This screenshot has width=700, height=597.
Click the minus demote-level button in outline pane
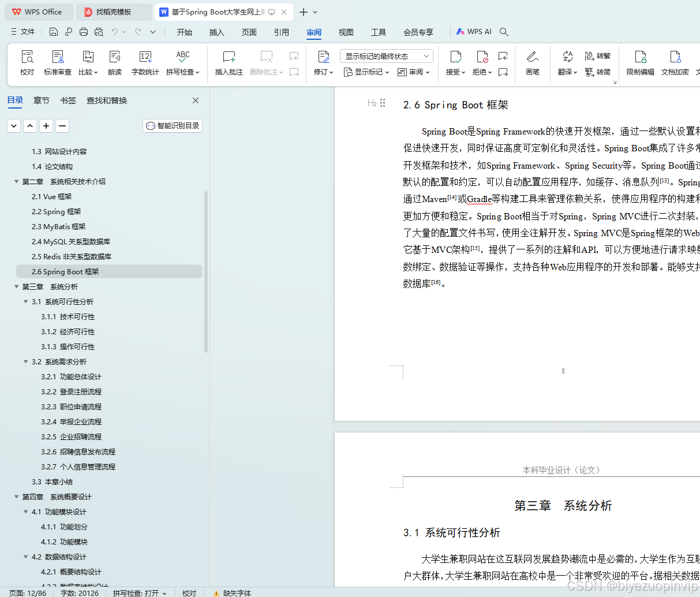coord(62,125)
